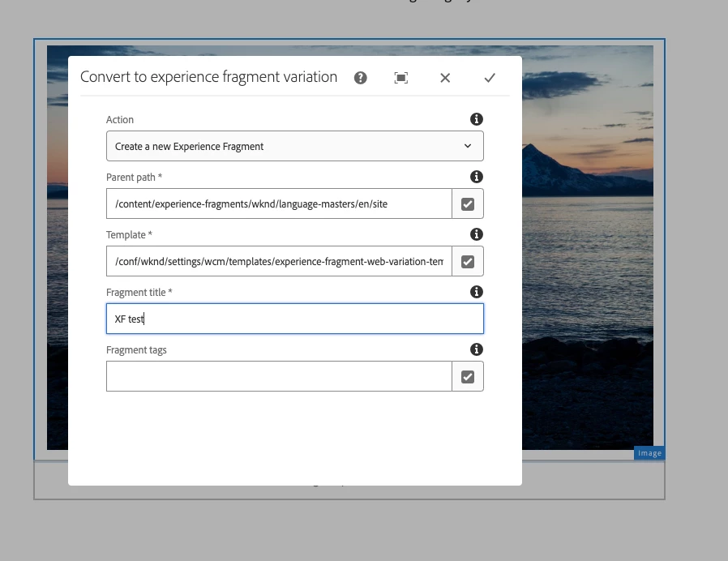This screenshot has height=561, width=728.
Task: Open the Parent path picker button
Action: tap(468, 203)
